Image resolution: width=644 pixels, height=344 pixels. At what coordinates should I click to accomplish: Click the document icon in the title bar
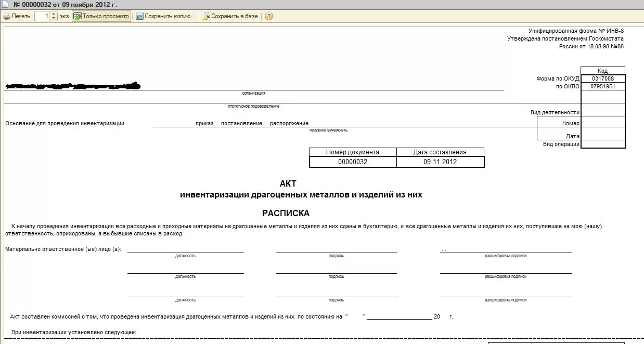[x=6, y=4]
